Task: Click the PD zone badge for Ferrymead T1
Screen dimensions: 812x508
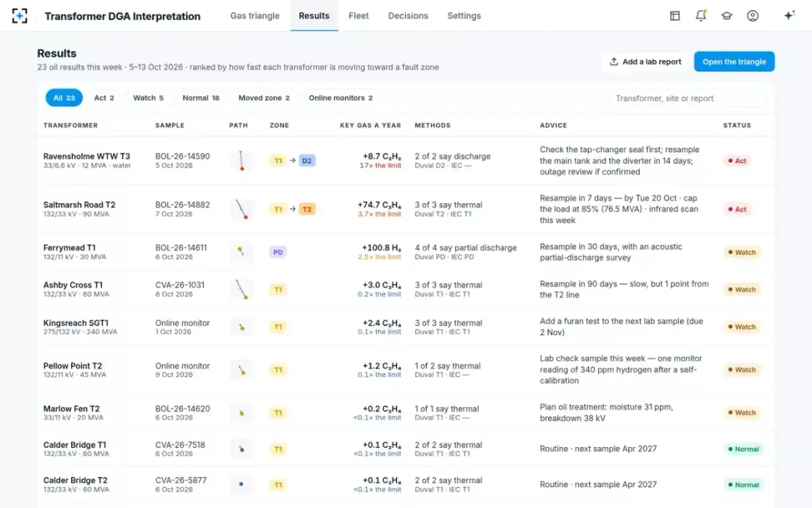Action: 277,252
